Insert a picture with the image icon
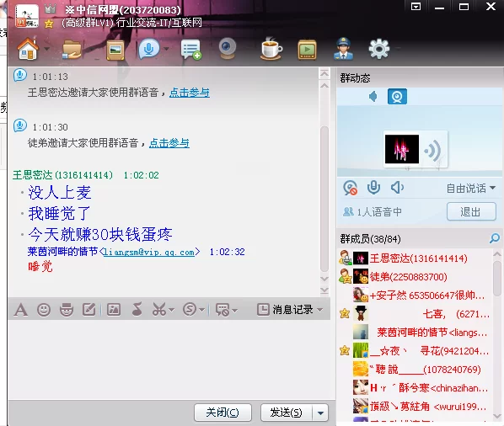 (x=114, y=310)
